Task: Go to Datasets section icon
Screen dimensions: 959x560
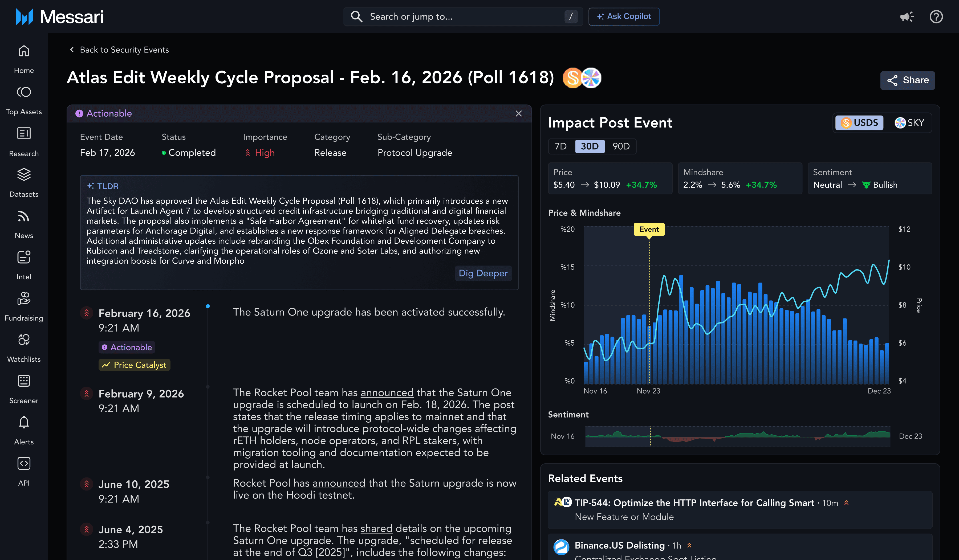Action: 24,175
